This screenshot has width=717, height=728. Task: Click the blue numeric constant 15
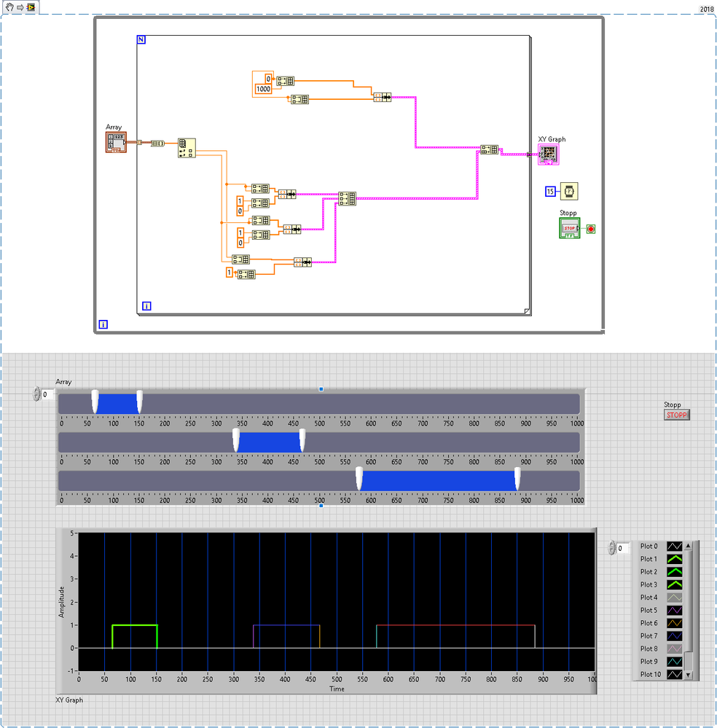[x=550, y=191]
